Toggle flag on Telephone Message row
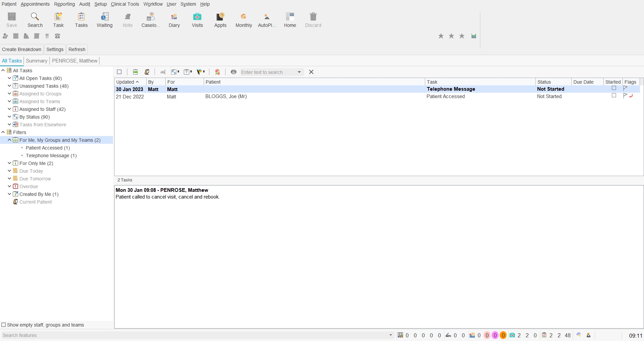Viewport: 644px width, 341px height. point(625,88)
